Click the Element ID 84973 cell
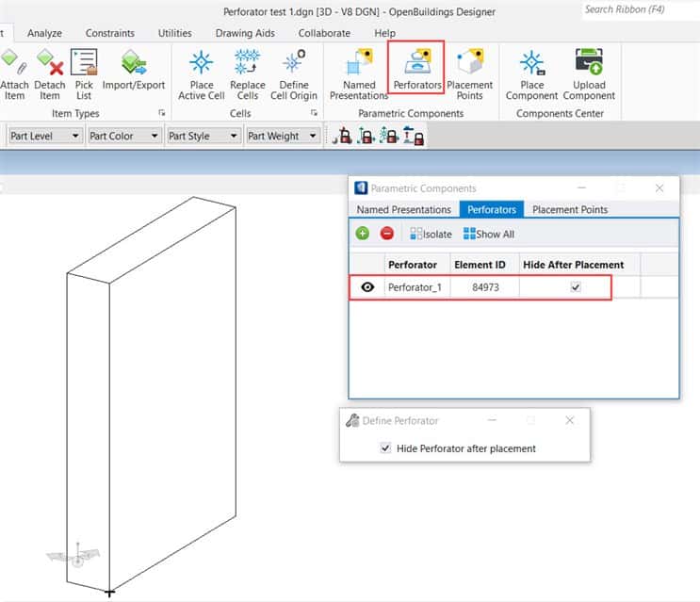 coord(485,287)
